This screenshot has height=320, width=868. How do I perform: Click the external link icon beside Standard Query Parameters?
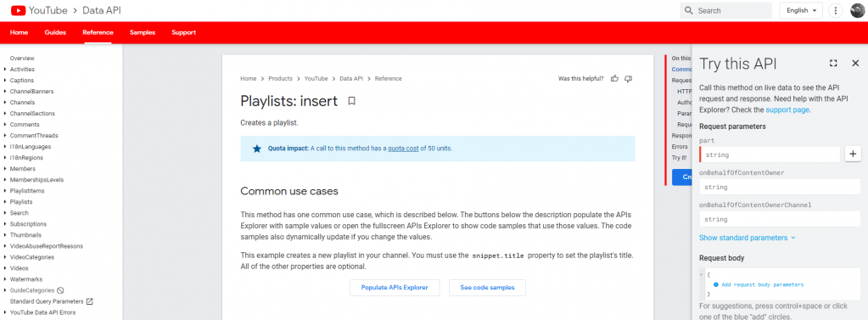coord(90,301)
